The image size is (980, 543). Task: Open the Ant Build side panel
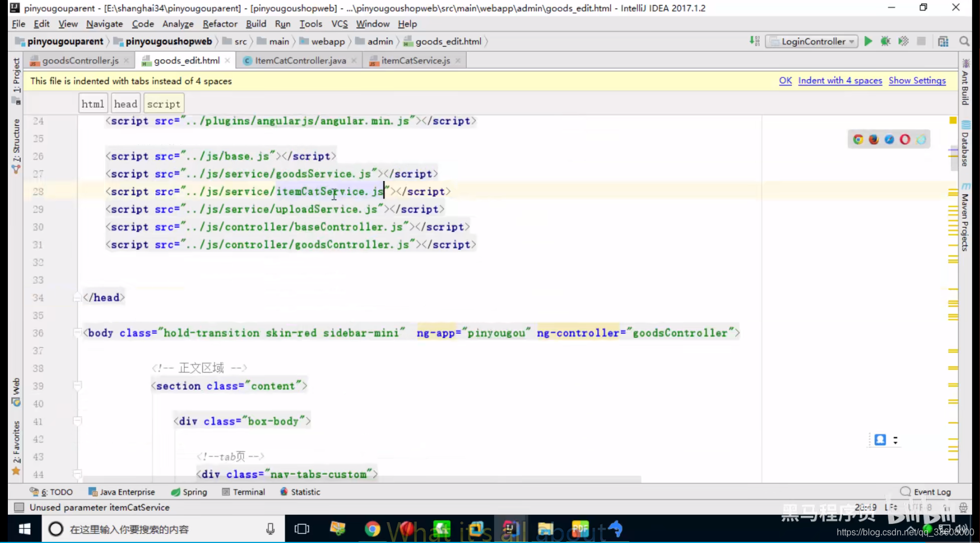click(x=965, y=82)
